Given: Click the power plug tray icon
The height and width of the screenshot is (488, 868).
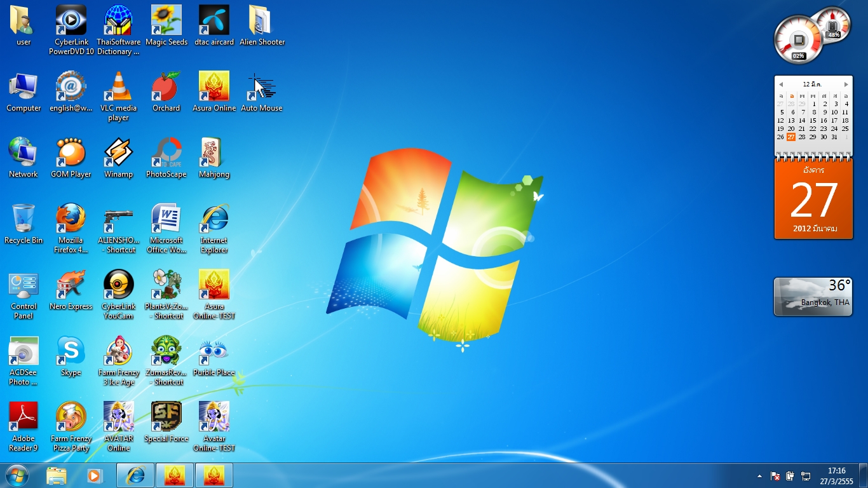Looking at the screenshot, I should [x=790, y=476].
